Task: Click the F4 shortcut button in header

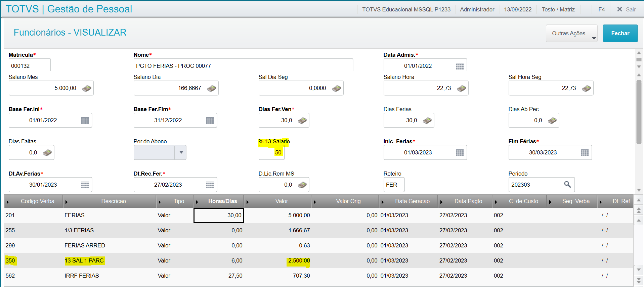Action: 601,9
